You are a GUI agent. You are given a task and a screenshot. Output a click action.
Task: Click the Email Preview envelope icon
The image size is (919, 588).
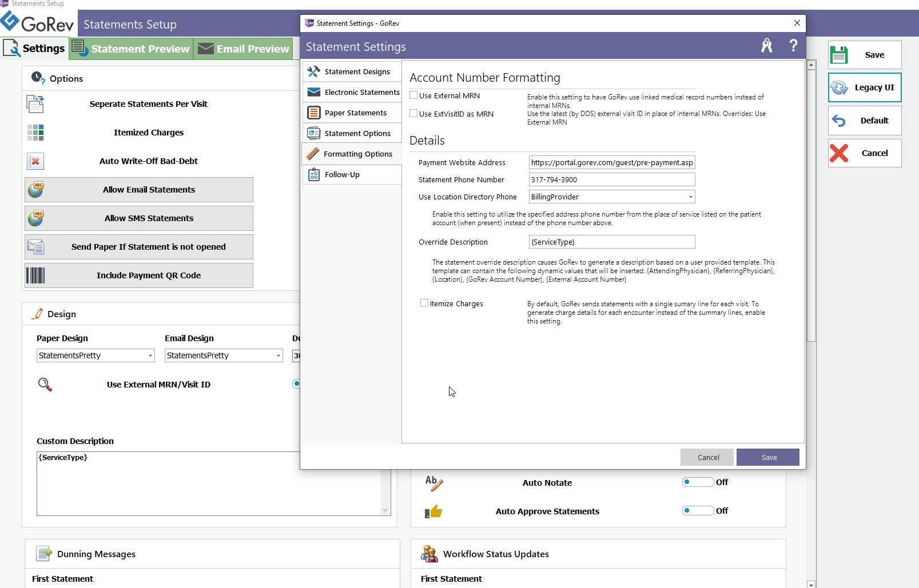(205, 49)
